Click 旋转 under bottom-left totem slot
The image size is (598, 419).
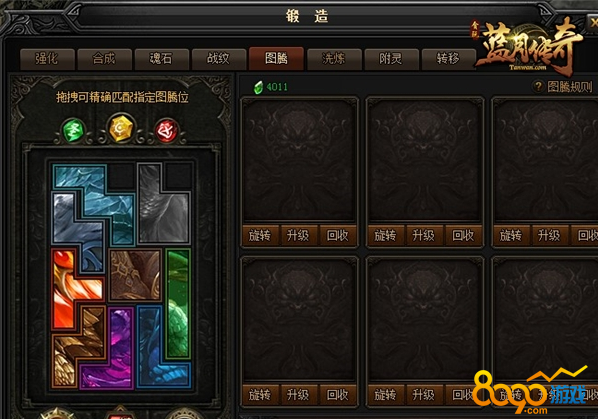click(260, 395)
